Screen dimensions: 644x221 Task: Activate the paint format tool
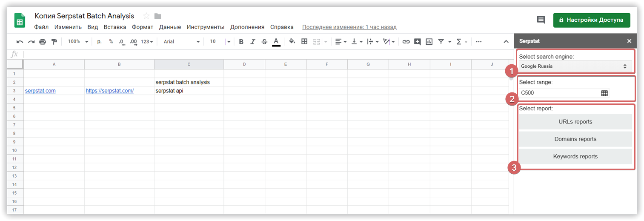[54, 42]
